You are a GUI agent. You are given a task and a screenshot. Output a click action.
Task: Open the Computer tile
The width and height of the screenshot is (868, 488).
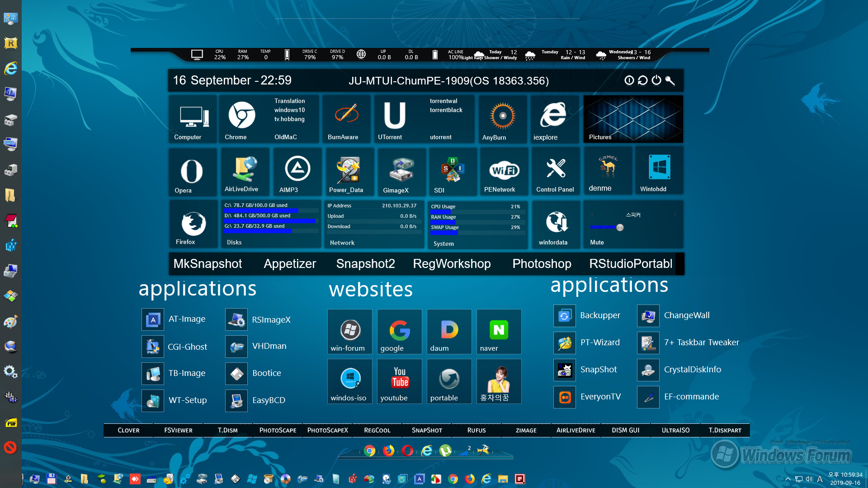[x=193, y=119]
